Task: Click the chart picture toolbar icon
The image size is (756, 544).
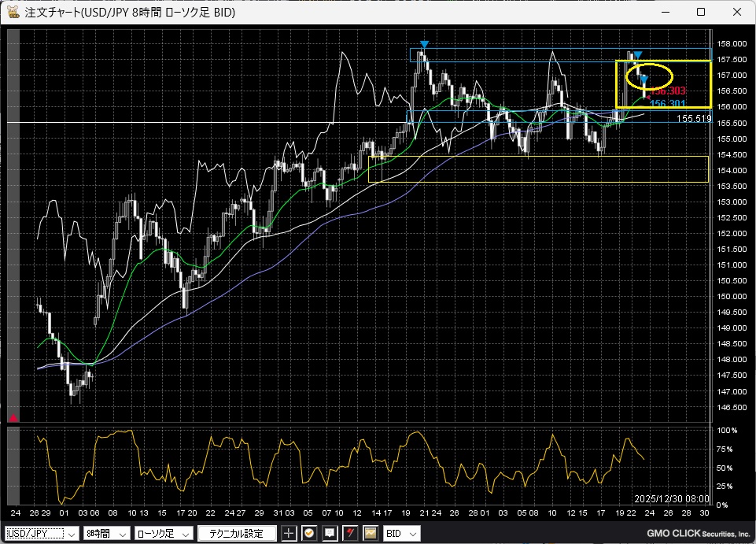Action: [371, 534]
